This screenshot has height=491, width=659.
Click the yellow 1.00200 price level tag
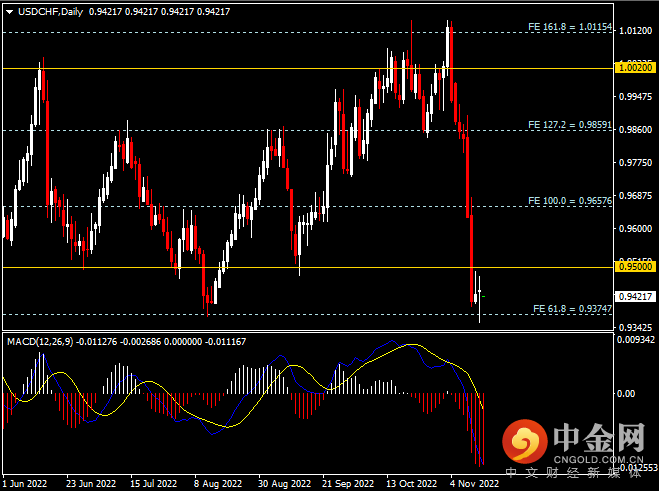pyautogui.click(x=635, y=67)
